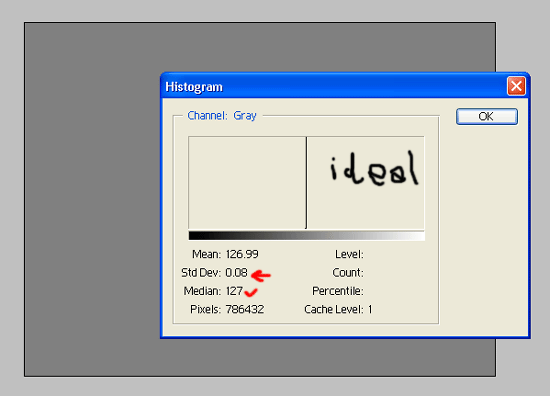
Task: Close the Histogram dialog with red X
Action: point(516,86)
